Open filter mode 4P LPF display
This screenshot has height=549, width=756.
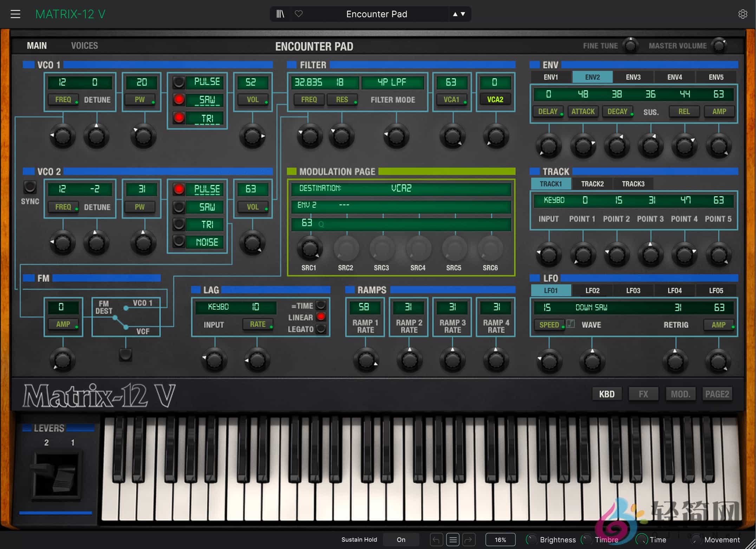[x=392, y=82]
